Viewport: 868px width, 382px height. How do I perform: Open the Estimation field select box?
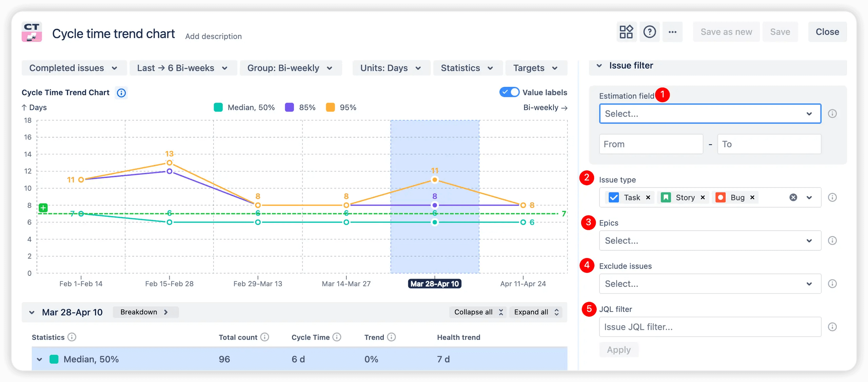(x=710, y=113)
